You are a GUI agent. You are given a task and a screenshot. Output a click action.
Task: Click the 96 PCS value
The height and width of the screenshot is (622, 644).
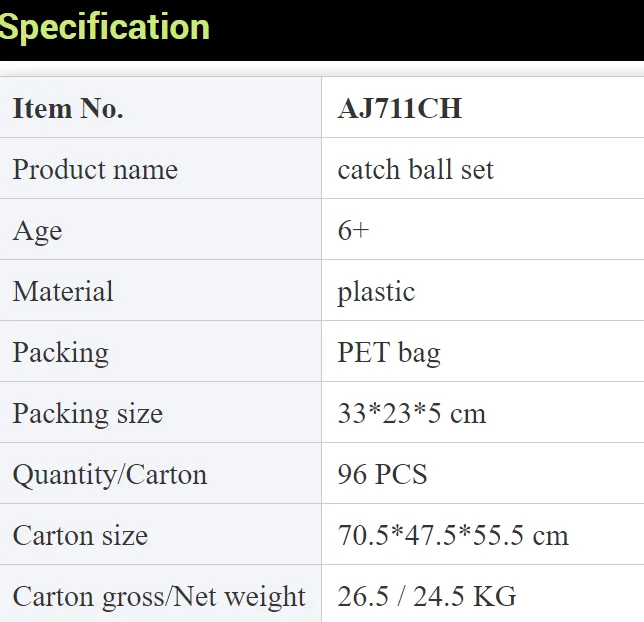pyautogui.click(x=382, y=474)
